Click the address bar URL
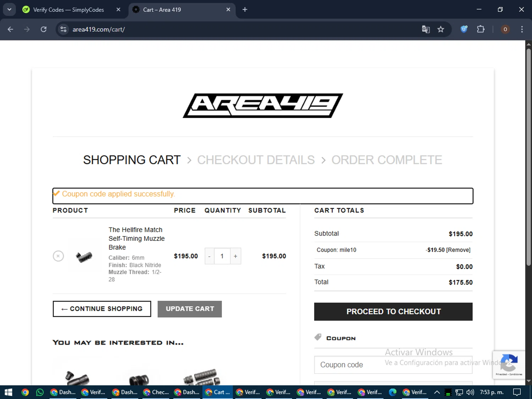The width and height of the screenshot is (532, 399). (99, 29)
